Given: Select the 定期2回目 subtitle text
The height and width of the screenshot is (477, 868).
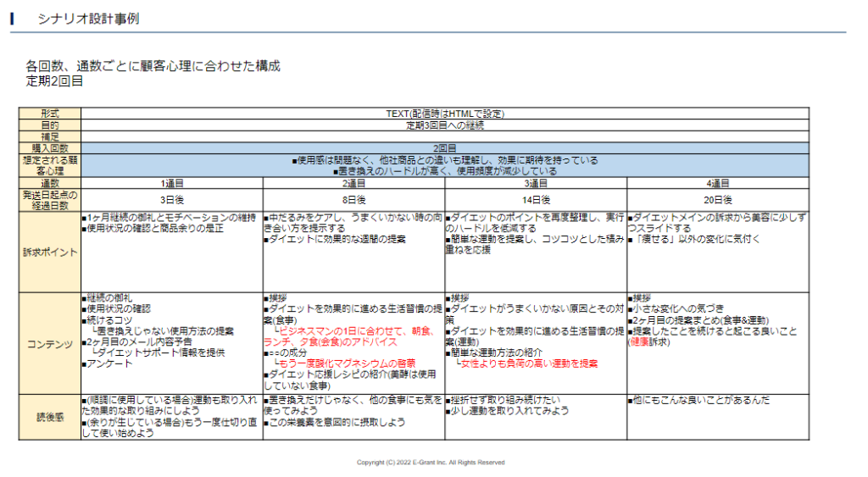Looking at the screenshot, I should coord(54,81).
